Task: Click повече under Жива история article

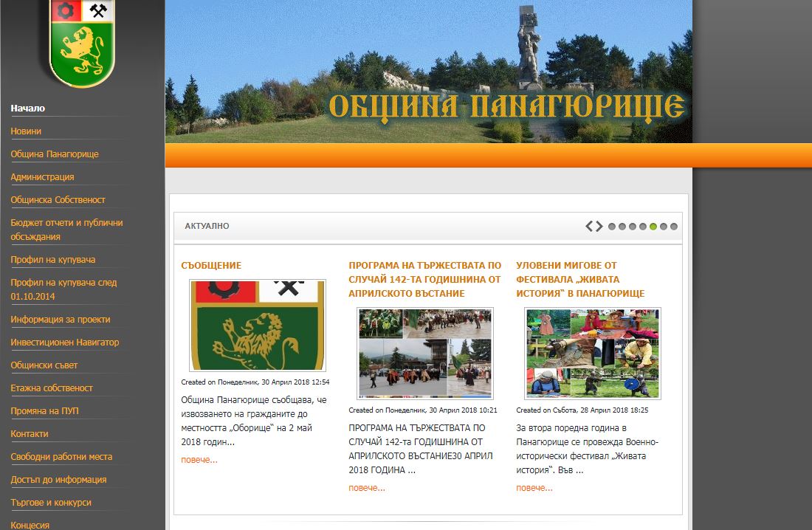Action: 534,487
